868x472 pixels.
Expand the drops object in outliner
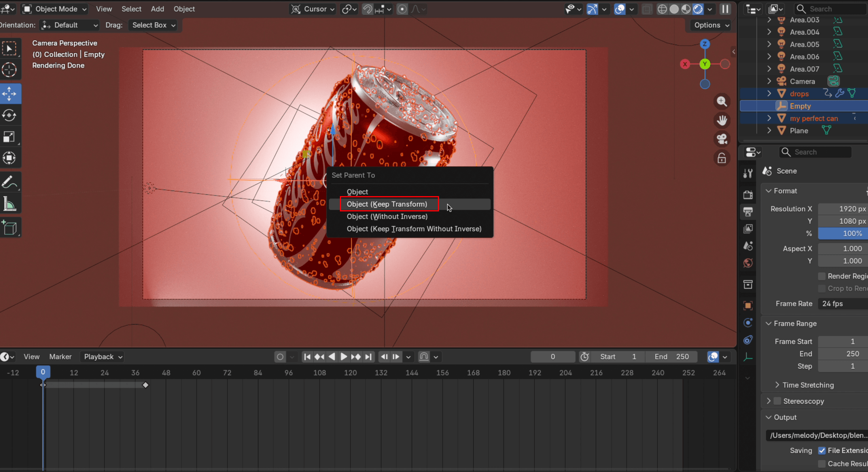pyautogui.click(x=769, y=93)
